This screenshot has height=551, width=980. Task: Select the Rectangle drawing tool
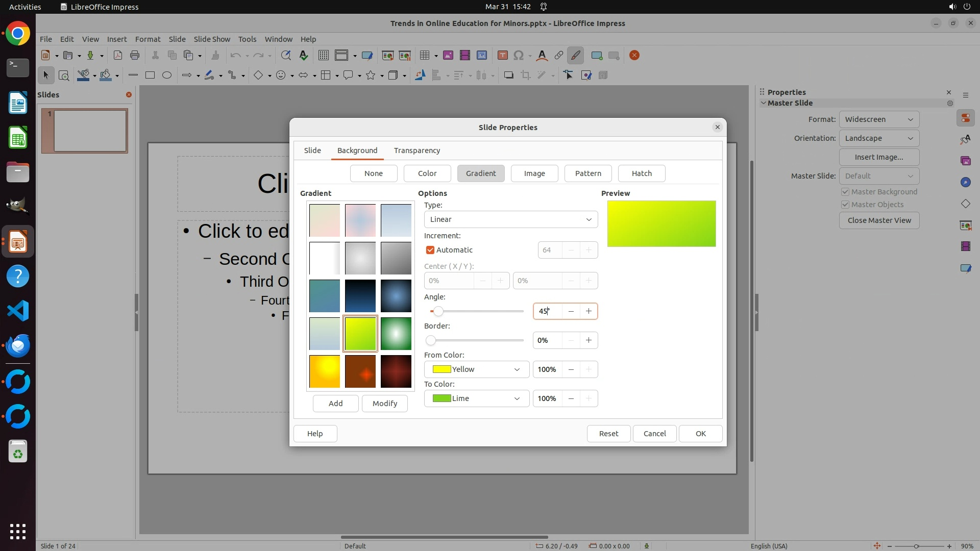150,76
